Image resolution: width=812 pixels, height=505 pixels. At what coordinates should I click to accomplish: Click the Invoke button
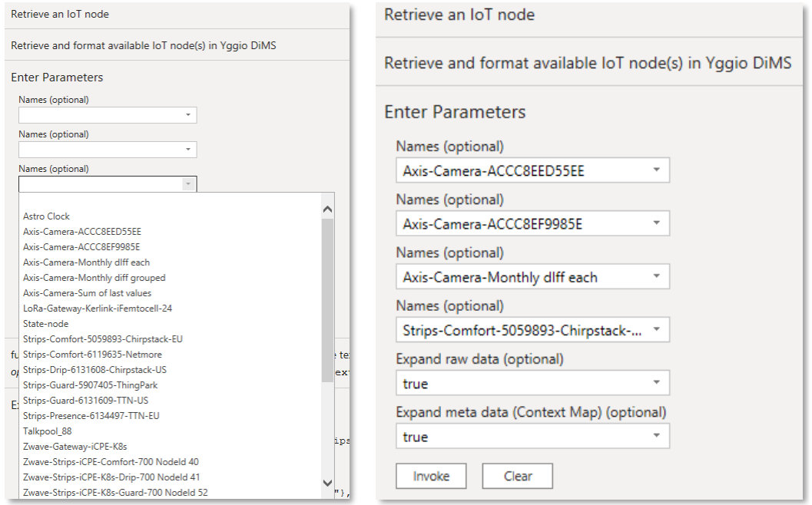click(432, 476)
